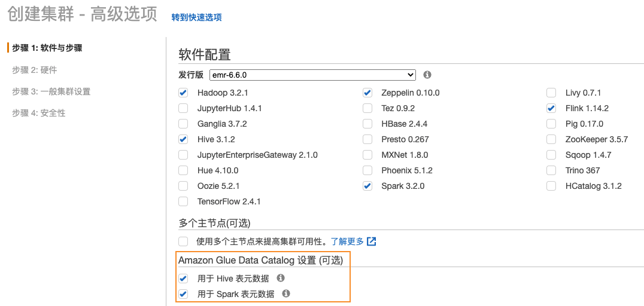Viewport: 644px width, 306px height.
Task: Enable Livy 0.7.1 checkbox
Action: pos(551,93)
